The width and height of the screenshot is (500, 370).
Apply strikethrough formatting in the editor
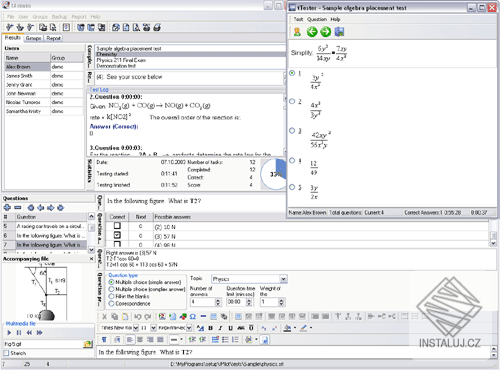click(241, 328)
